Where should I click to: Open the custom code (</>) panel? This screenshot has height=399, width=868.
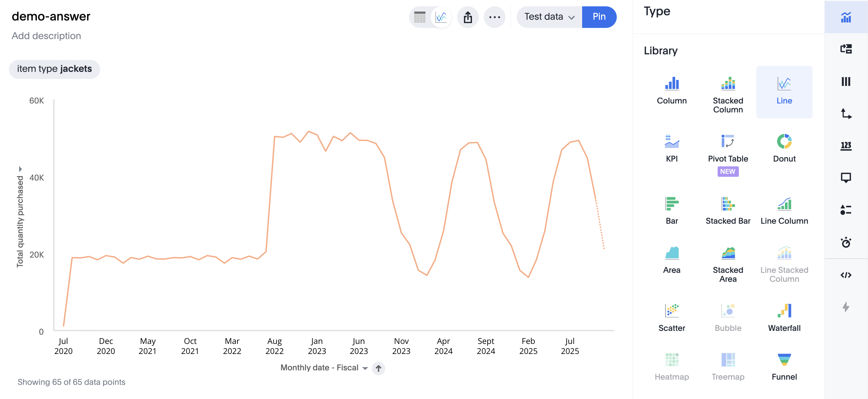pyautogui.click(x=846, y=275)
